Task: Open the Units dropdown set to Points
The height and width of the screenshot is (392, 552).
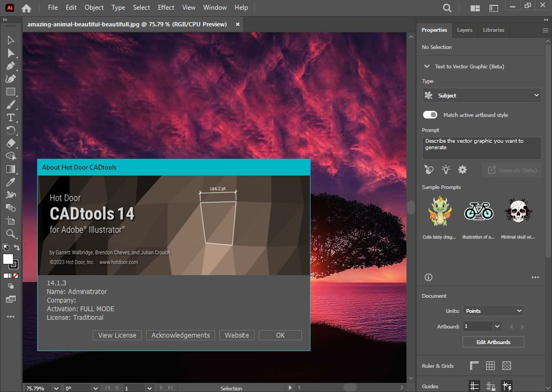Action: 492,311
